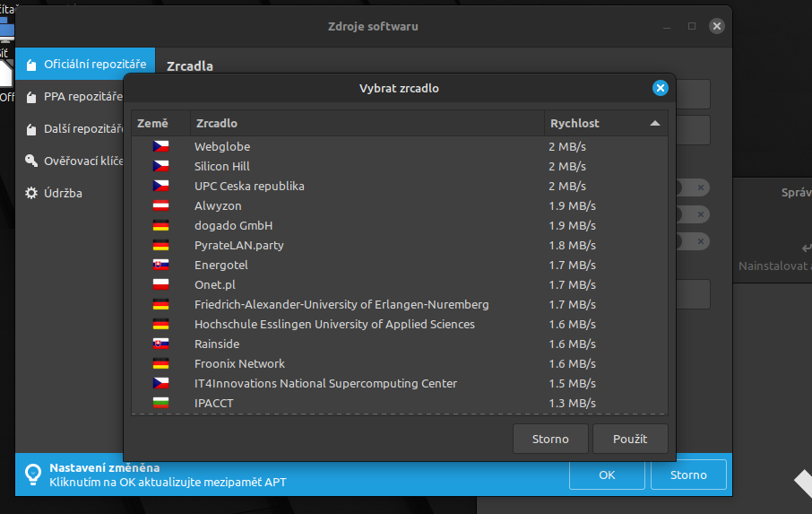Sort mirrors by the Rychlost column
Image resolution: width=812 pixels, height=514 pixels.
(605, 123)
